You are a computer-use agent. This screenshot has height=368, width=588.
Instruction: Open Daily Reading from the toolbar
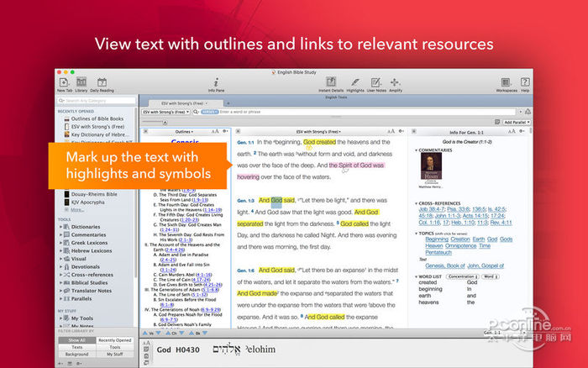102,82
